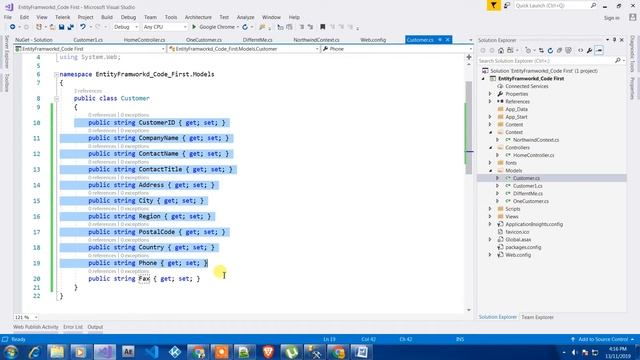
Task: Pin the Solution Explorer auto-hide icon
Action: coord(614,40)
